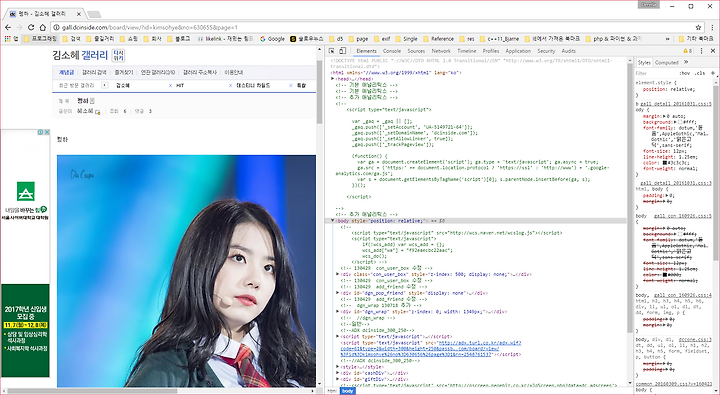
Task: Open the 'Single' bookmark folder
Action: (406, 39)
